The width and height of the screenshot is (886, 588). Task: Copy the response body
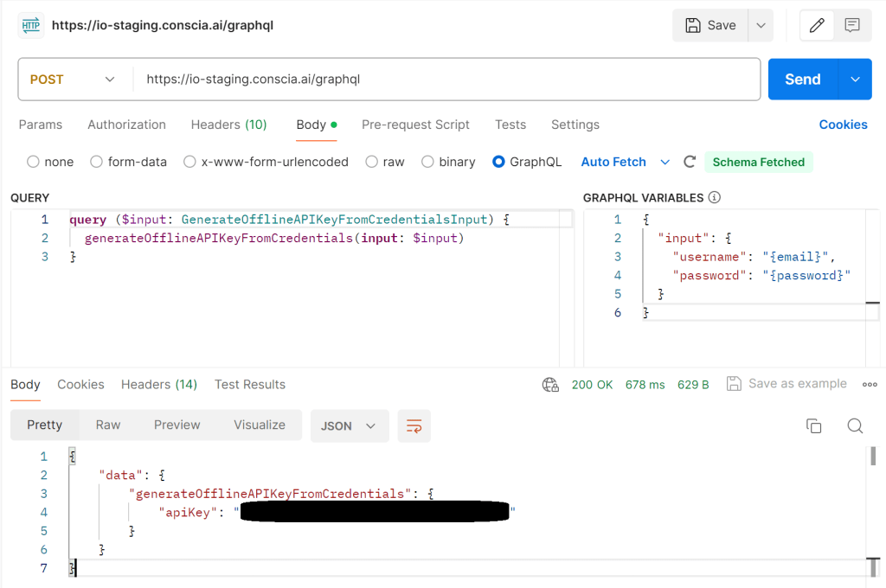(813, 425)
